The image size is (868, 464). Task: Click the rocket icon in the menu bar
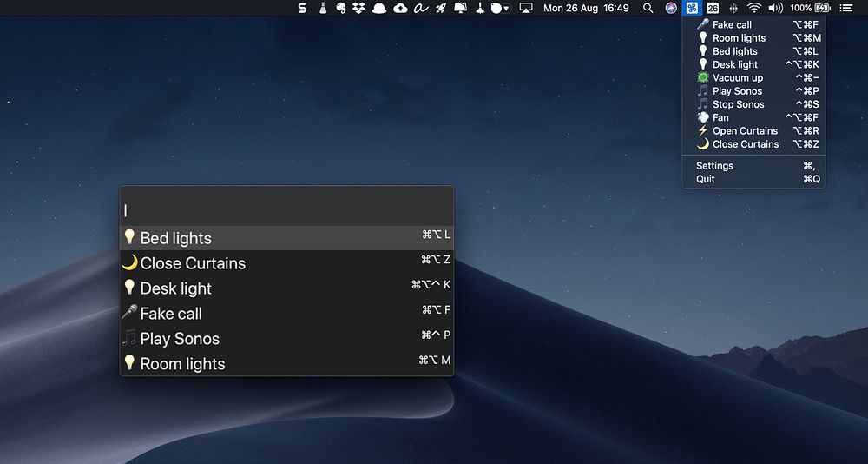[441, 8]
